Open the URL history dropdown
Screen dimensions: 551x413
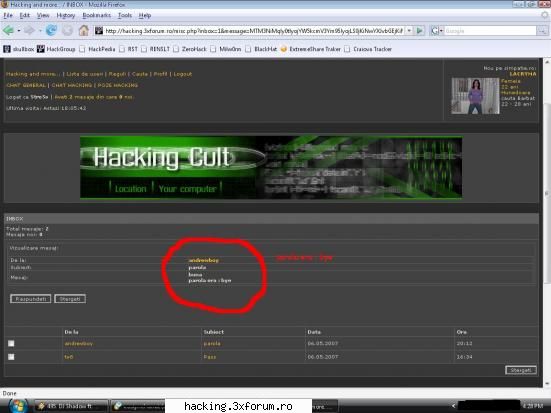click(x=409, y=31)
